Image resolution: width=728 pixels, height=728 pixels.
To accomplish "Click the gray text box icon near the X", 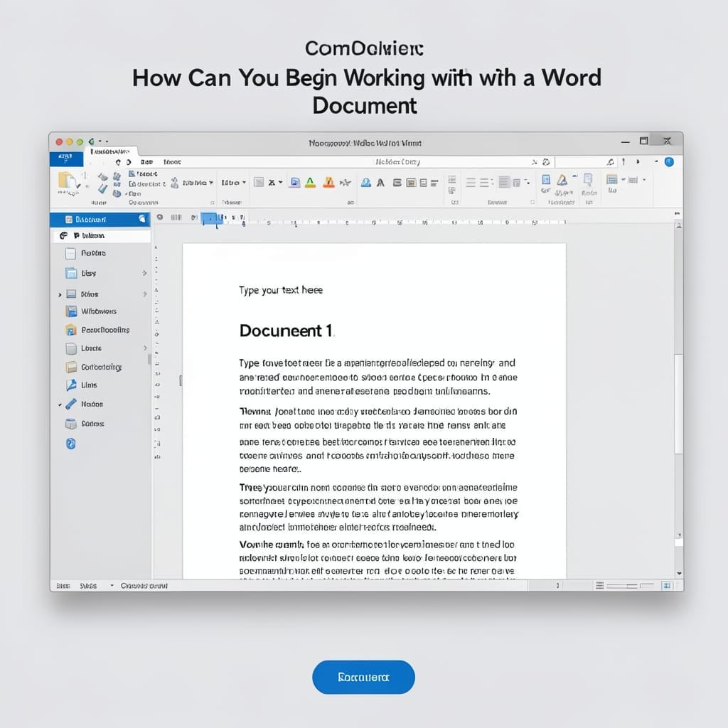I will (259, 183).
